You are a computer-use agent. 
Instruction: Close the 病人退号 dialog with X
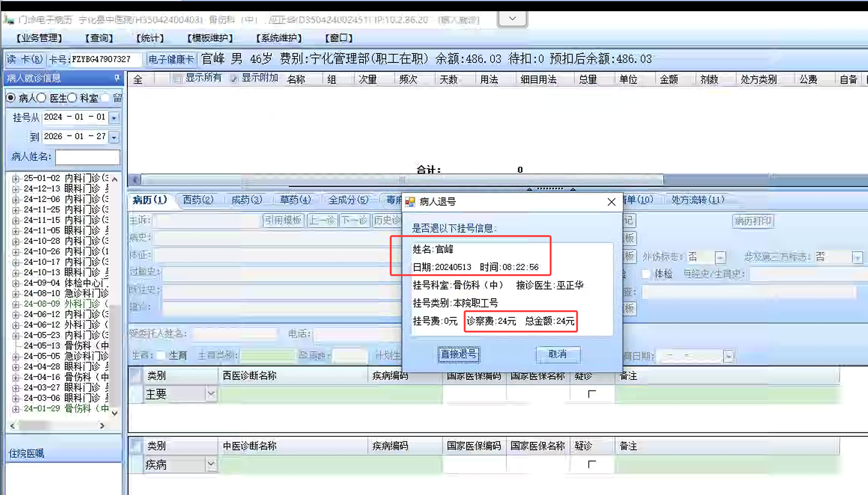click(x=611, y=202)
